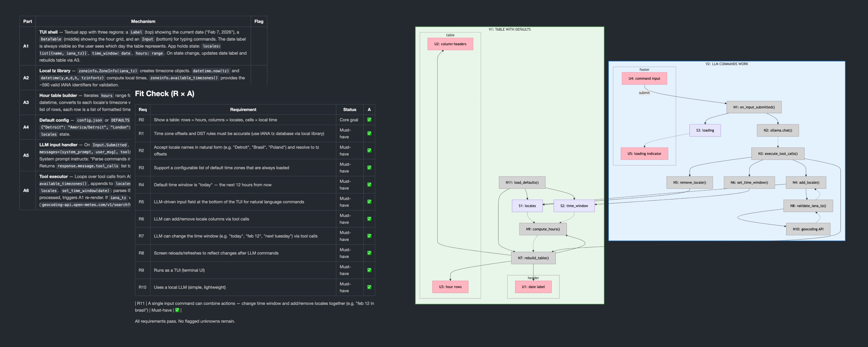
Task: Click the N1: on_input_submitted() node
Action: click(x=754, y=107)
